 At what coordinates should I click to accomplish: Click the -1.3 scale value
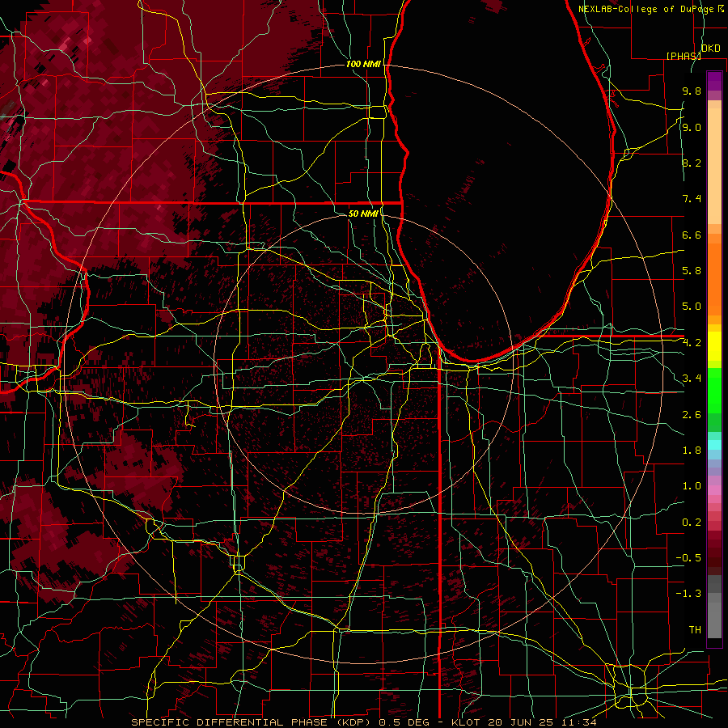tap(688, 594)
